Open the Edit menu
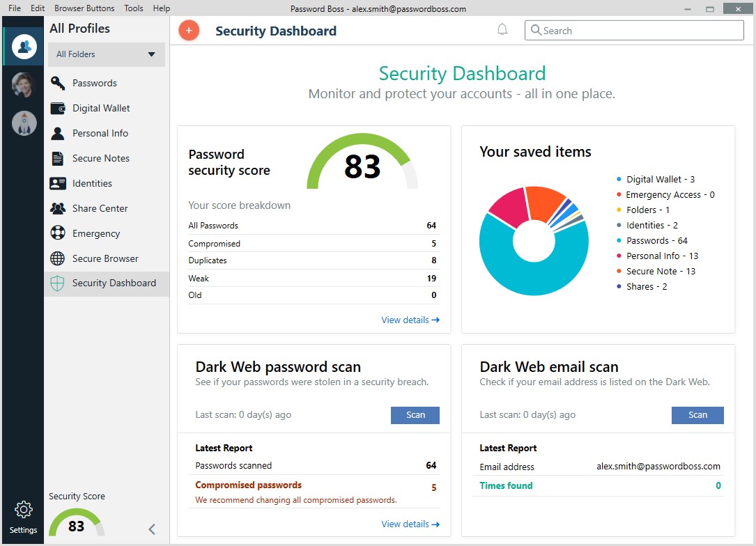The image size is (756, 546). tap(37, 8)
